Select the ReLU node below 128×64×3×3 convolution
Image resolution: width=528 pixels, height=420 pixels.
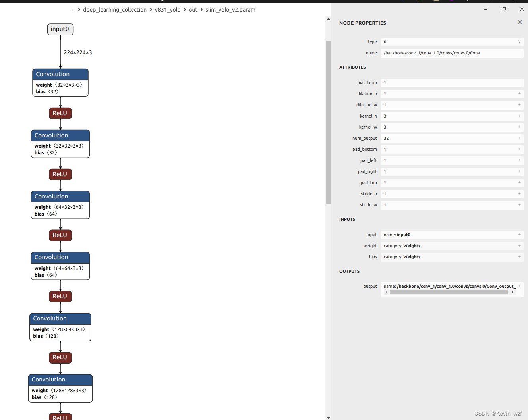pos(60,358)
